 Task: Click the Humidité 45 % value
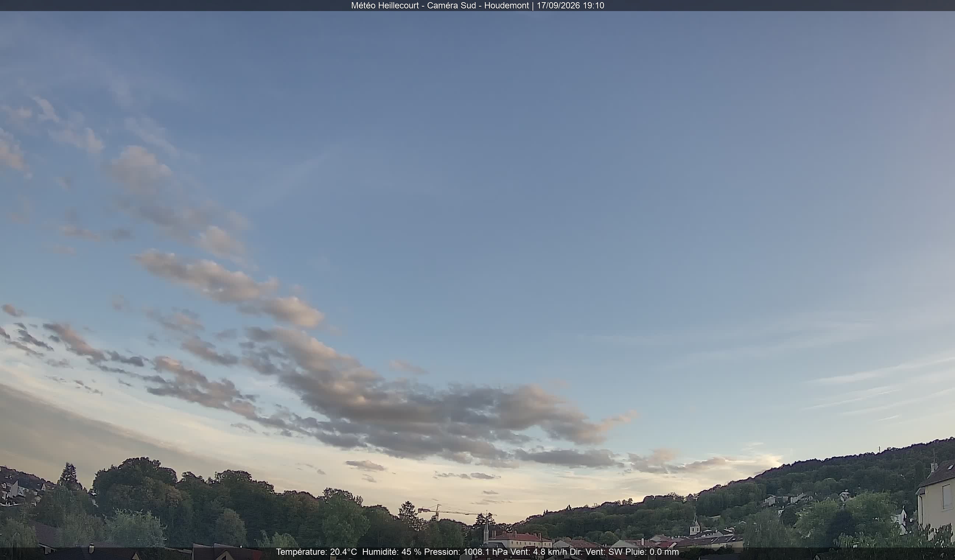pyautogui.click(x=392, y=552)
